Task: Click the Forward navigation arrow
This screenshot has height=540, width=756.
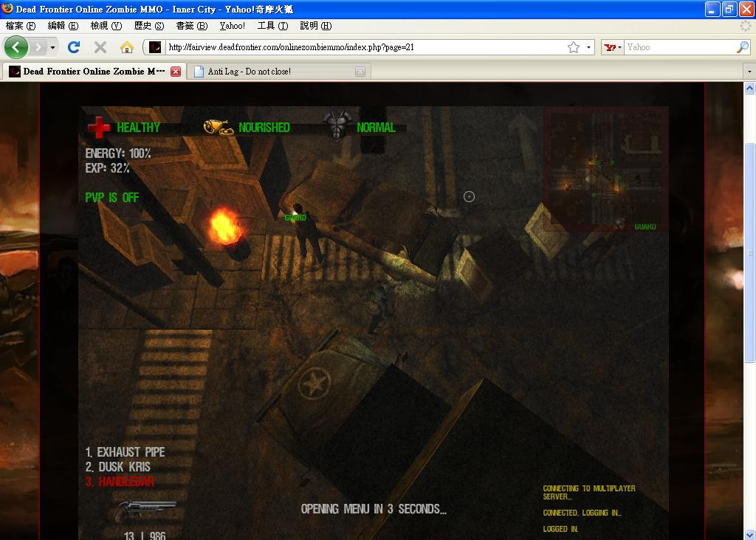Action: (38, 47)
